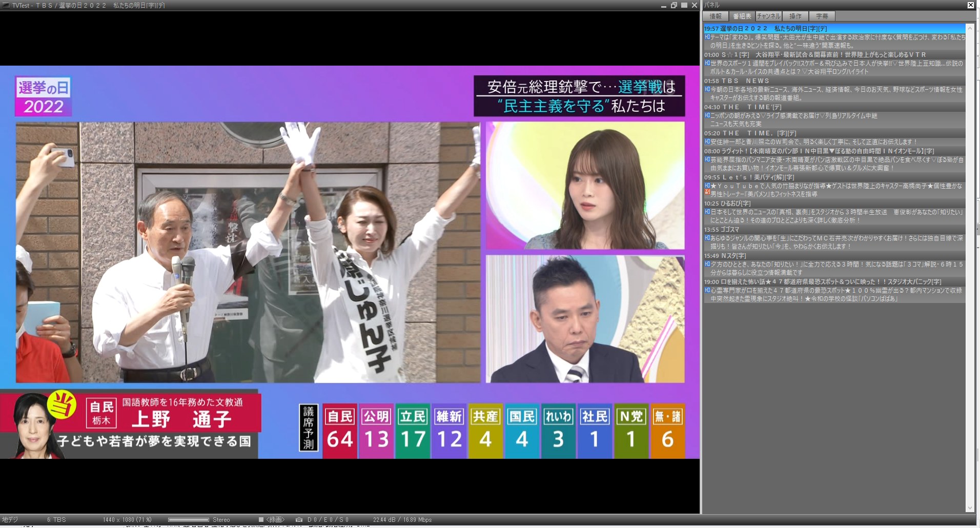The height and width of the screenshot is (528, 980).
Task: Click the stop square beside <録画>
Action: [261, 520]
